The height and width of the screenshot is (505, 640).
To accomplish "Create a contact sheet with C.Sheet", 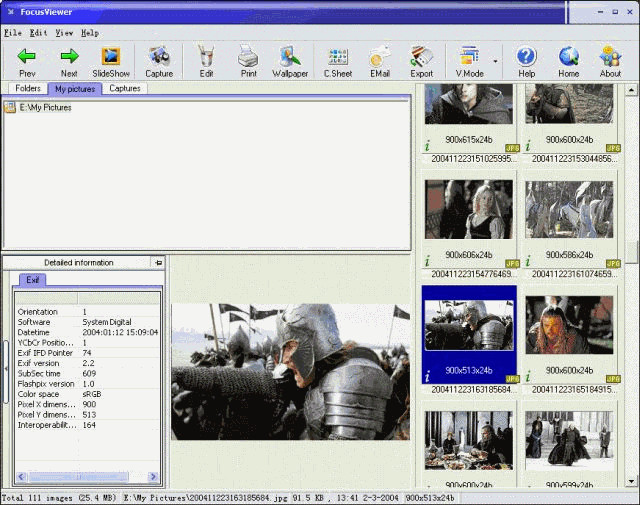I will point(338,62).
